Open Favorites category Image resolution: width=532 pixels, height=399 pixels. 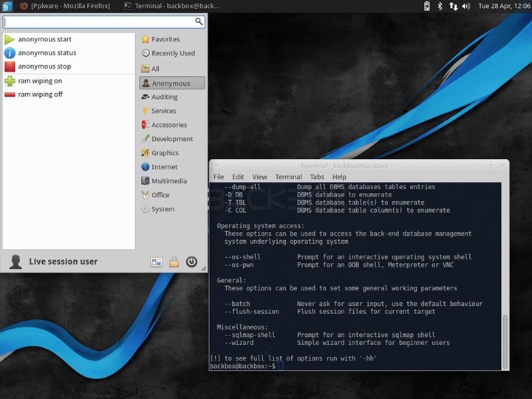click(172, 39)
